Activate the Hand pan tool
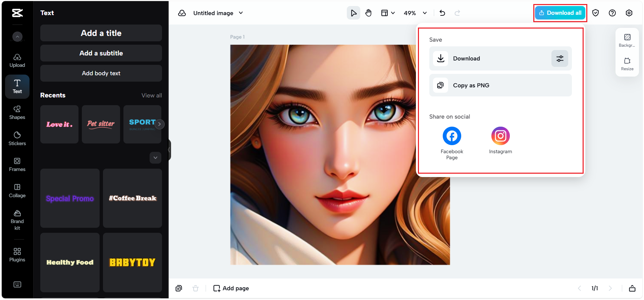This screenshot has height=300, width=644. [369, 13]
